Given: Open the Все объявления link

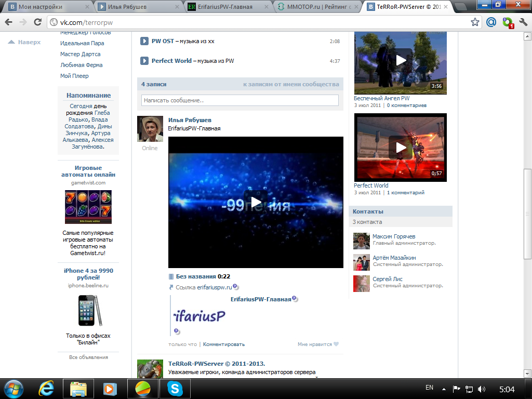Looking at the screenshot, I should [88, 357].
